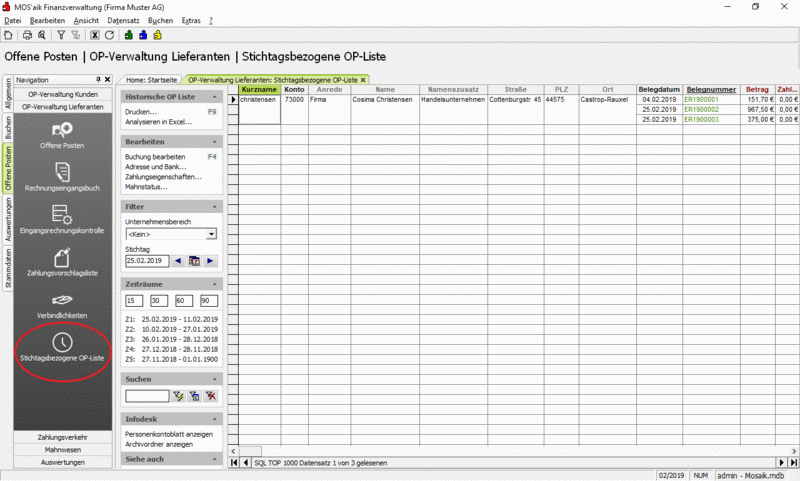
Task: Click Adresse und Bank...
Action: tap(156, 167)
